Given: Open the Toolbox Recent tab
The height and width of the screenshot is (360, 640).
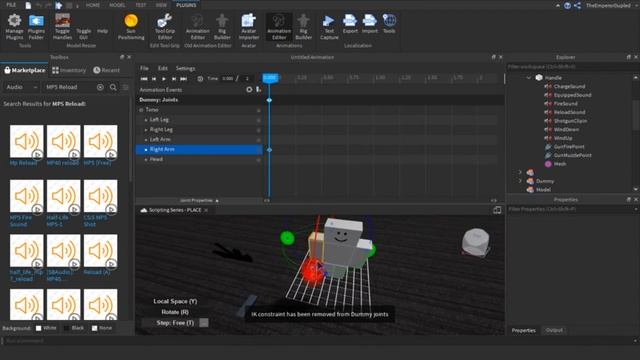Looking at the screenshot, I should [106, 70].
